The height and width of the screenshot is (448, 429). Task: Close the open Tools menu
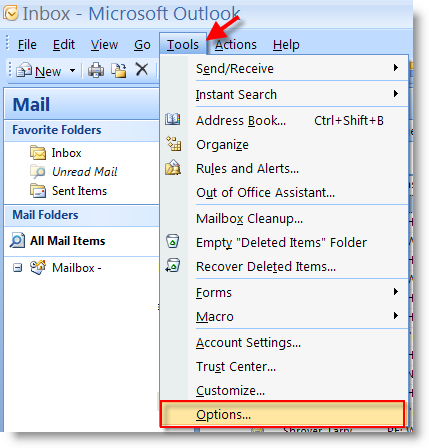[x=183, y=44]
